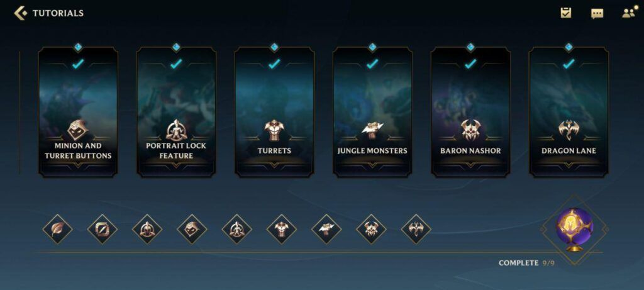Click the checkmark on Turrets card
Viewport: 644px width, 290px height.
click(x=274, y=64)
